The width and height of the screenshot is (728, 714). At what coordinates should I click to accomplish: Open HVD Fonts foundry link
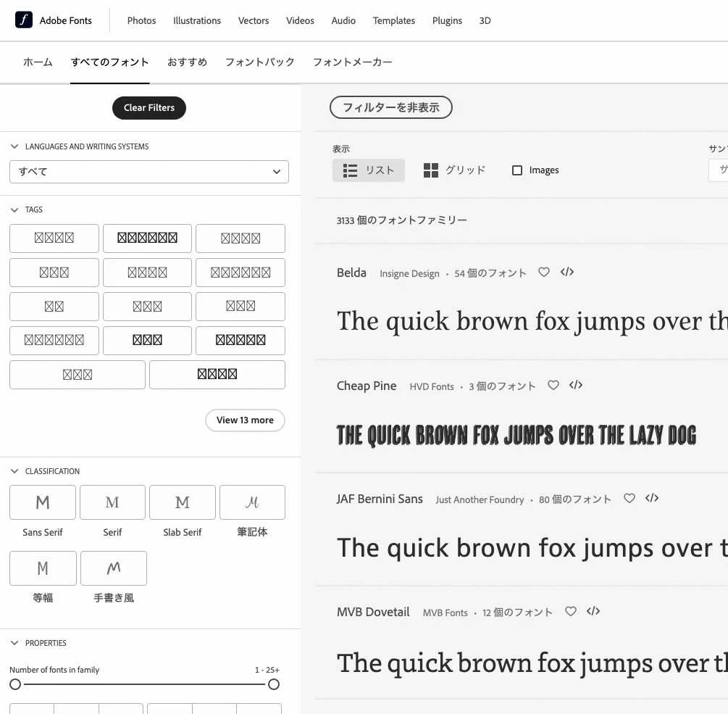coord(432,386)
